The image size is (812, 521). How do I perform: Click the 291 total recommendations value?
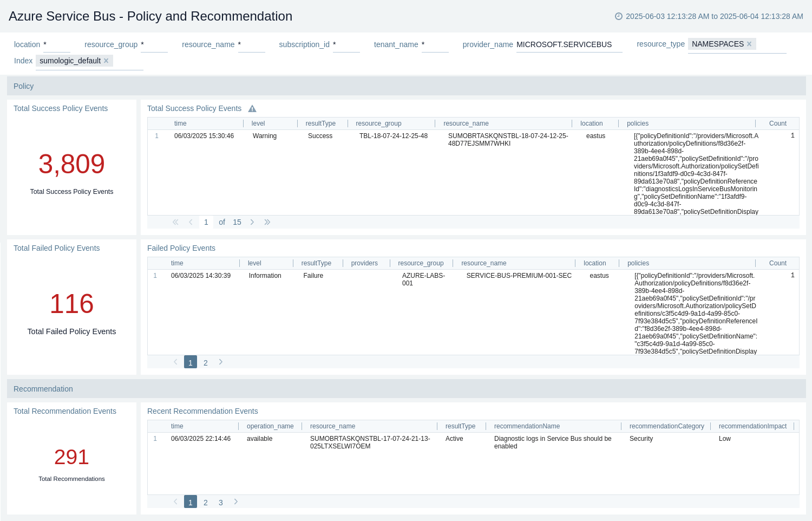(71, 458)
